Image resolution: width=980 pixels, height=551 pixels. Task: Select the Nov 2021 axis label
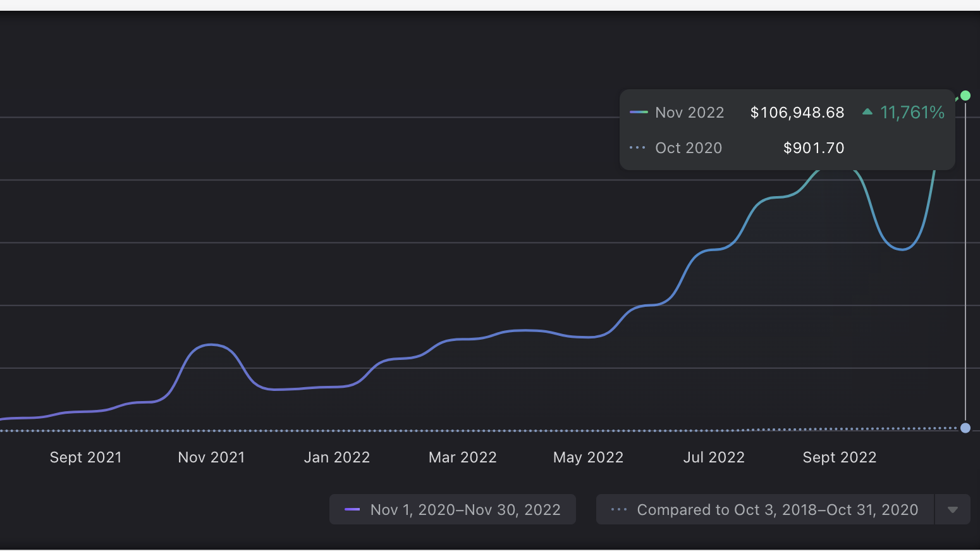211,457
